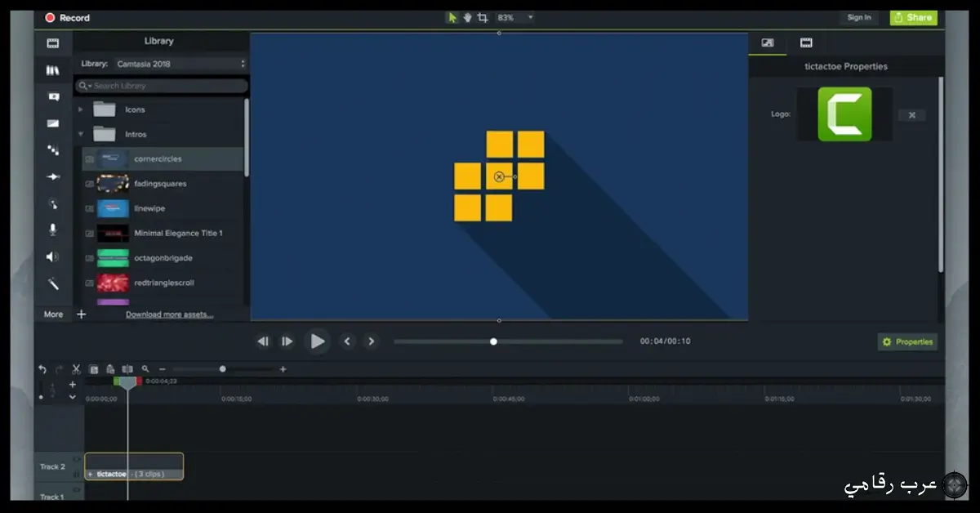Image resolution: width=980 pixels, height=513 pixels.
Task: Open the Camtasia 2018 library dropdown
Action: pyautogui.click(x=180, y=64)
